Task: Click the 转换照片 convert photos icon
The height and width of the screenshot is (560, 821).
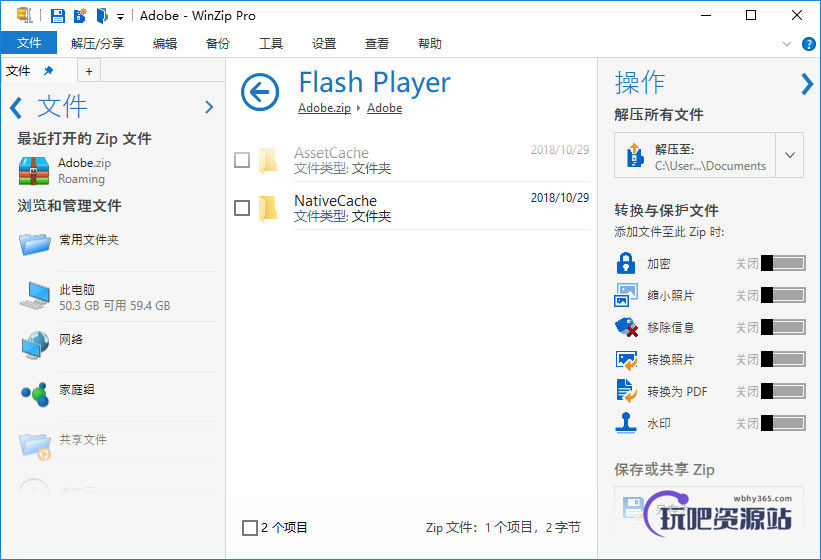Action: (x=626, y=360)
